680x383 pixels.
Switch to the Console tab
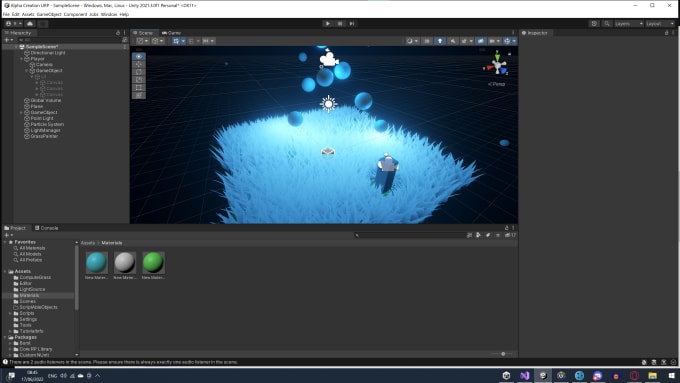coord(46,228)
